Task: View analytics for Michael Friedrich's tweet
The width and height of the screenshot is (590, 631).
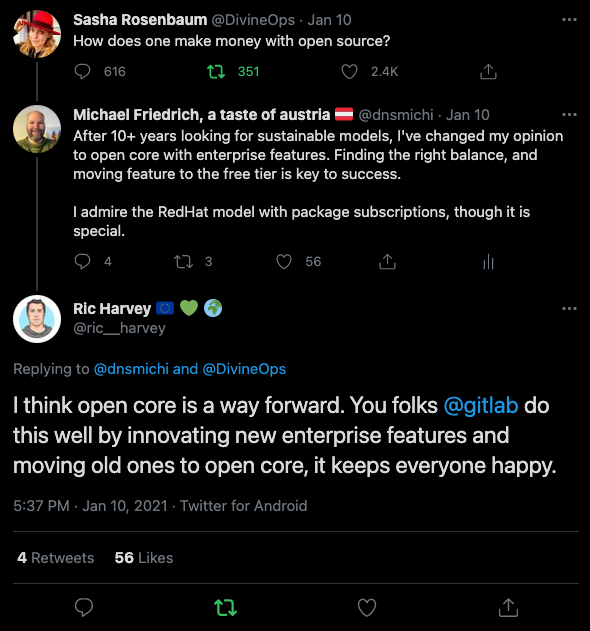Action: click(488, 262)
